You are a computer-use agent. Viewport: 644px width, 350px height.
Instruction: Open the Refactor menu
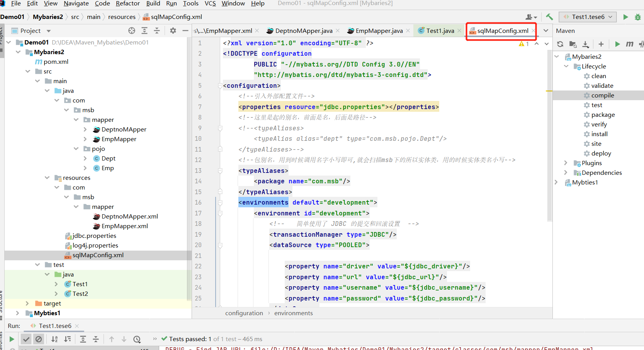(128, 3)
